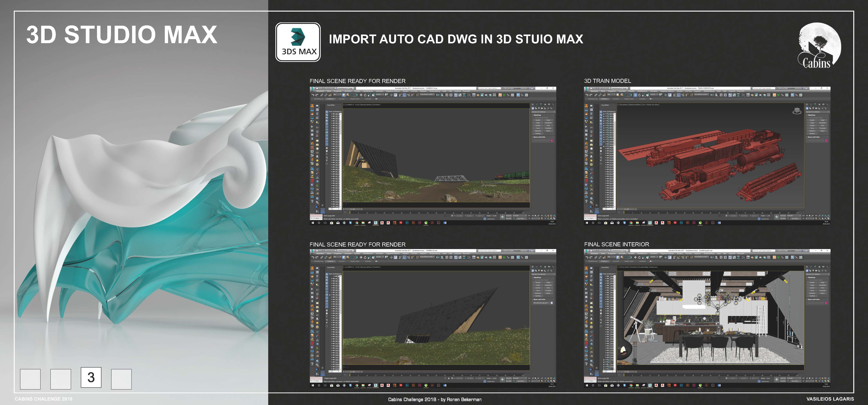This screenshot has height=405, width=868.
Task: Click the Display tab in AutoBackup02.max command panel
Action: pos(824,267)
